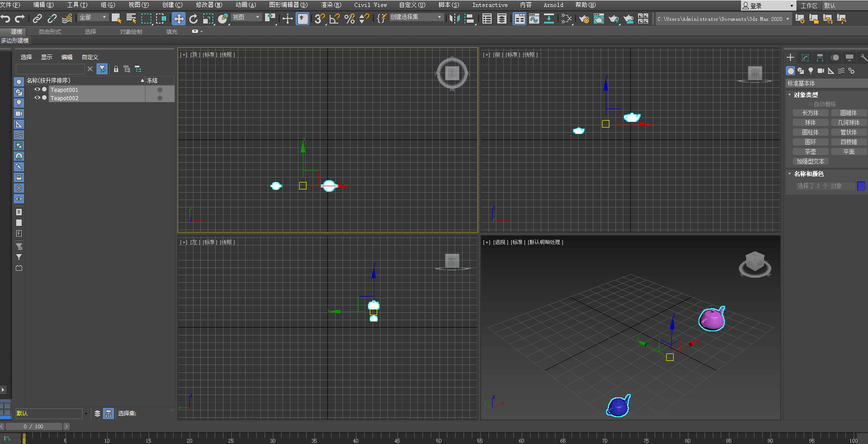The width and height of the screenshot is (868, 444).
Task: Open the Curve Editor icon
Action: coord(534,19)
